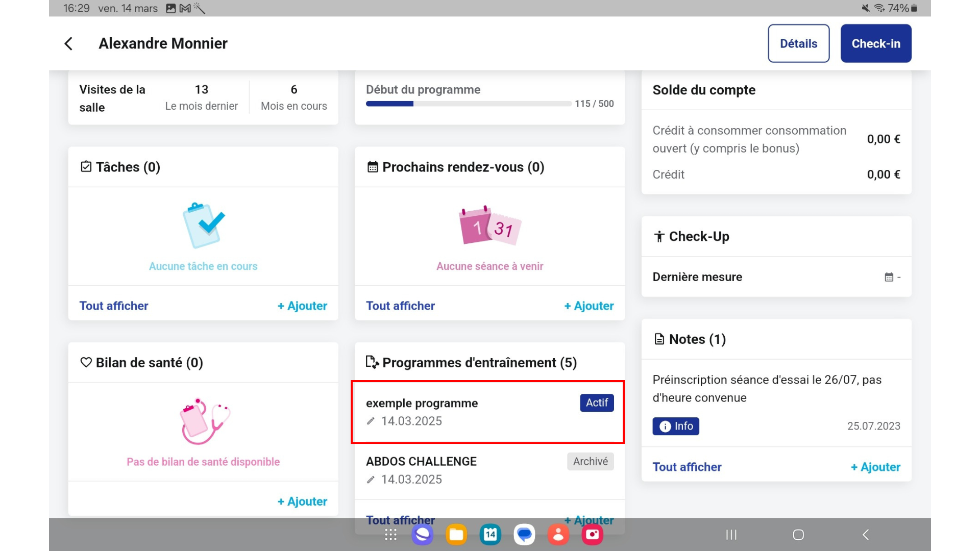
Task: Open the Préinscription séance d'essai note
Action: (x=776, y=403)
